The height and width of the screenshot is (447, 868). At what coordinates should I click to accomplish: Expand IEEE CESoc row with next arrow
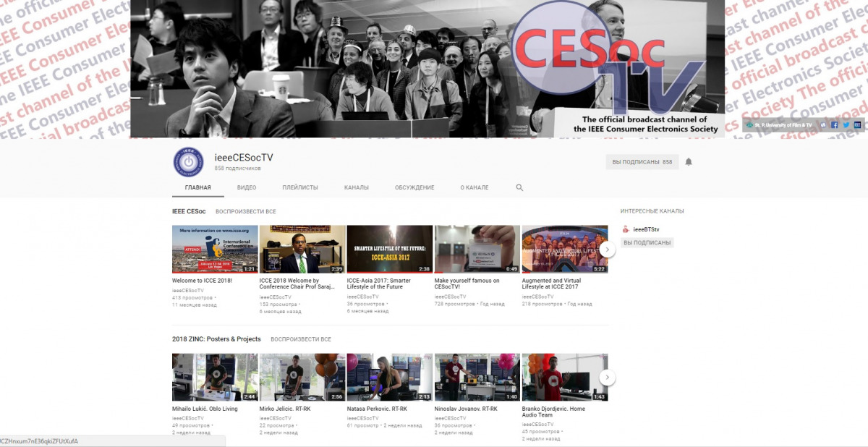[608, 250]
